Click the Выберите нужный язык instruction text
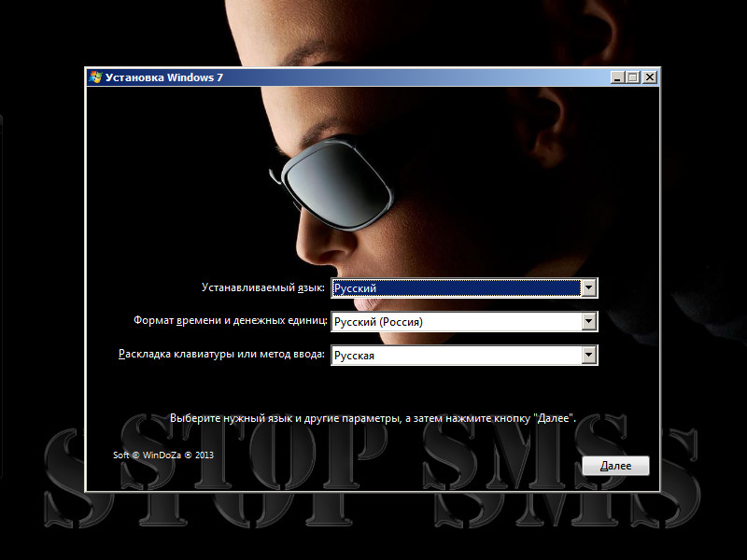Image resolution: width=747 pixels, height=560 pixels. [373, 418]
